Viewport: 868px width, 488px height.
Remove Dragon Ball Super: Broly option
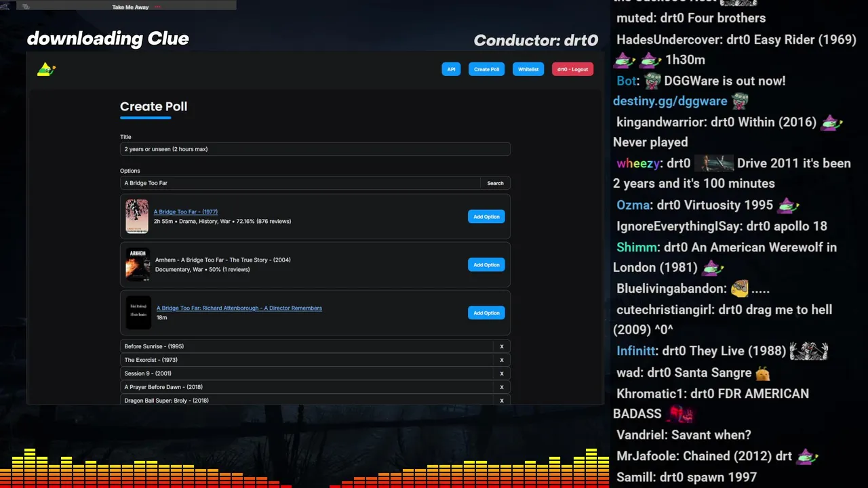click(x=502, y=400)
